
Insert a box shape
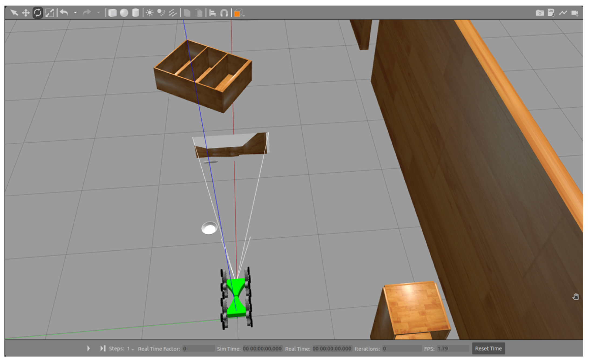(113, 13)
